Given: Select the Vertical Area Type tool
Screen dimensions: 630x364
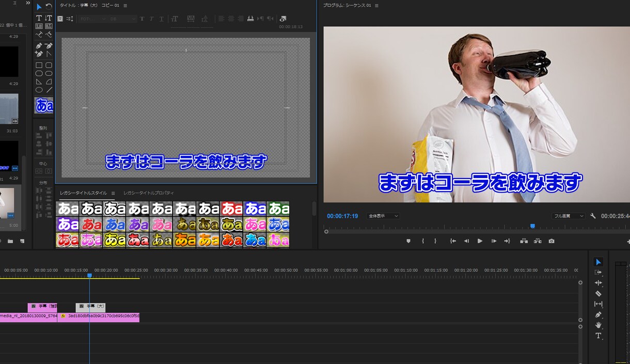Looking at the screenshot, I should 49,26.
